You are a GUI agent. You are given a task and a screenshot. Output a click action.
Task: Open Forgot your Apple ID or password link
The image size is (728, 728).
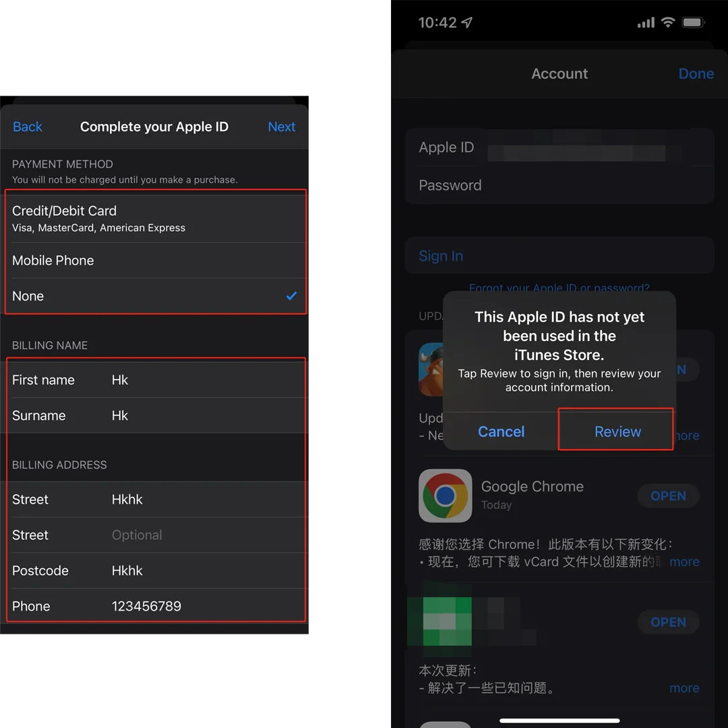(559, 288)
